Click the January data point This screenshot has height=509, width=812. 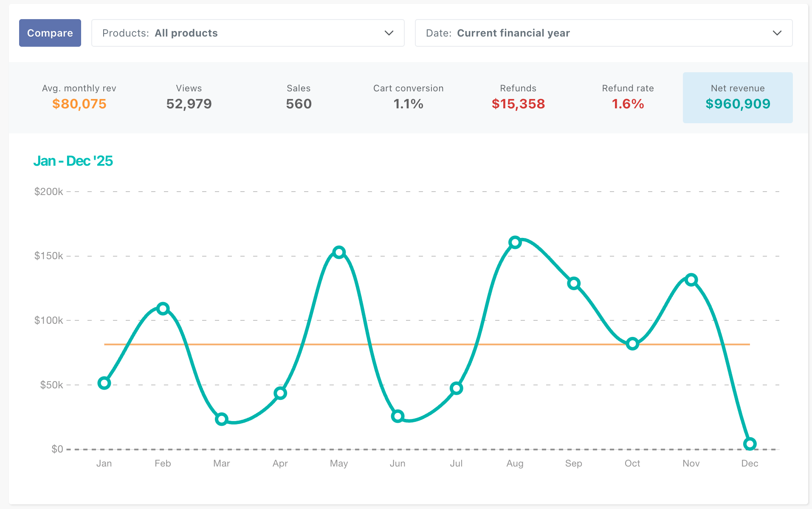[x=104, y=383]
